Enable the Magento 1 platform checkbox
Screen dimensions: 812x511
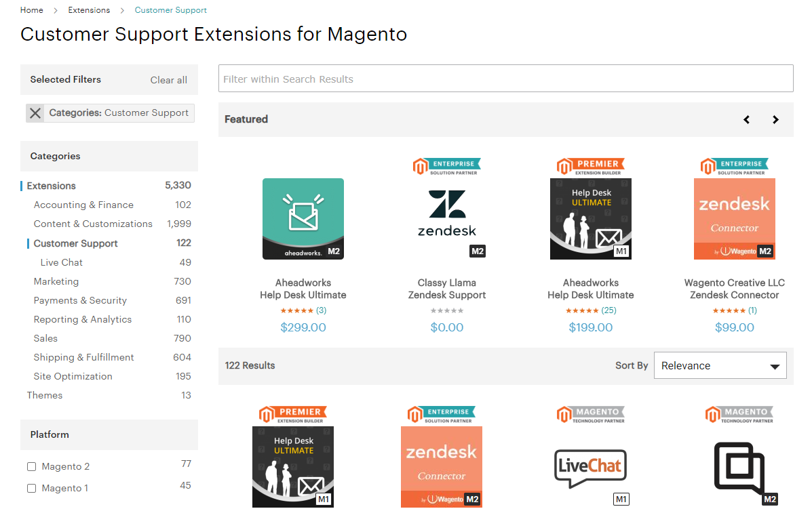32,488
